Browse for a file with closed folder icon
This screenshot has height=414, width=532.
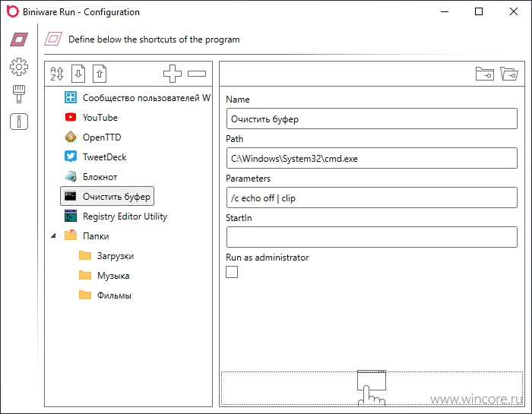tap(485, 74)
